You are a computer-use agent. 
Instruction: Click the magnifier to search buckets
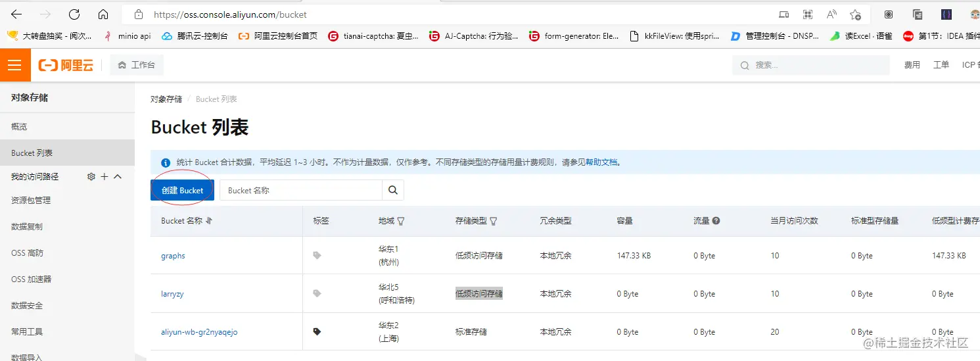click(x=393, y=190)
